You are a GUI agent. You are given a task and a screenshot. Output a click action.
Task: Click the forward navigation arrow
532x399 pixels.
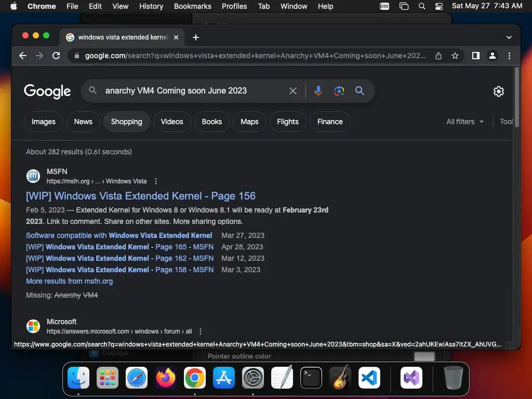click(x=39, y=56)
